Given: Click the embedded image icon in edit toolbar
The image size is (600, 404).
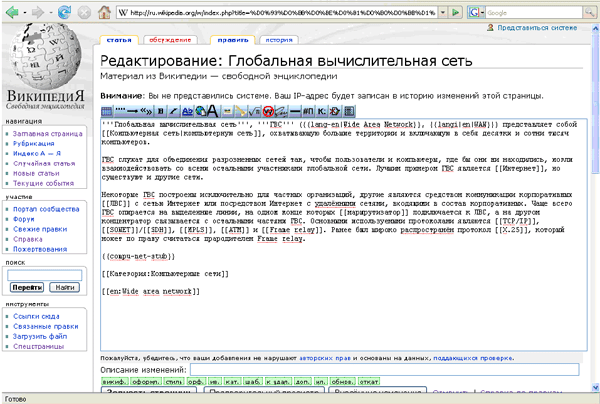Looking at the screenshot, I should [x=227, y=111].
